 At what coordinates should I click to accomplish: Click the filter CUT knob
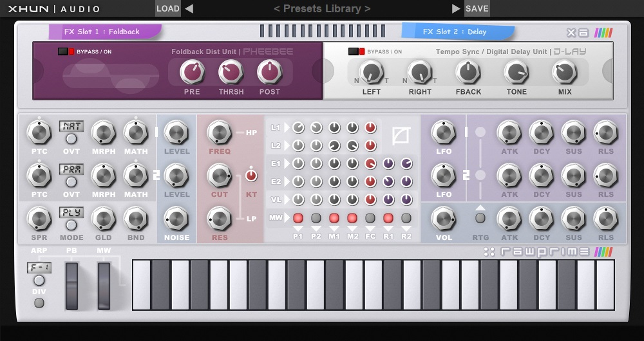pyautogui.click(x=219, y=175)
